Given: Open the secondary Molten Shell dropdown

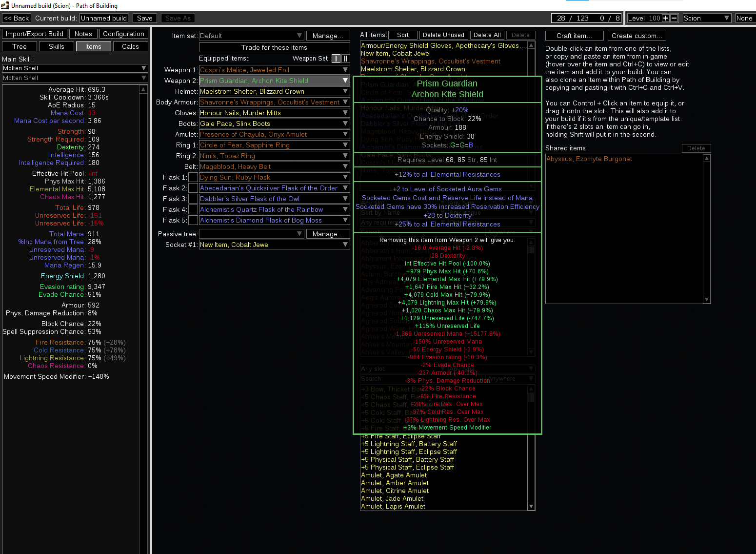Looking at the screenshot, I should (x=75, y=78).
